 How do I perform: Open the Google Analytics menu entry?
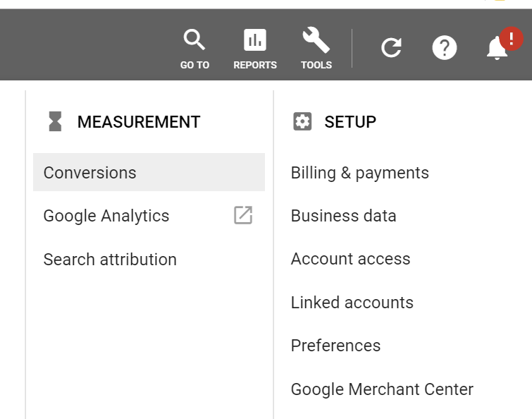[x=106, y=216]
